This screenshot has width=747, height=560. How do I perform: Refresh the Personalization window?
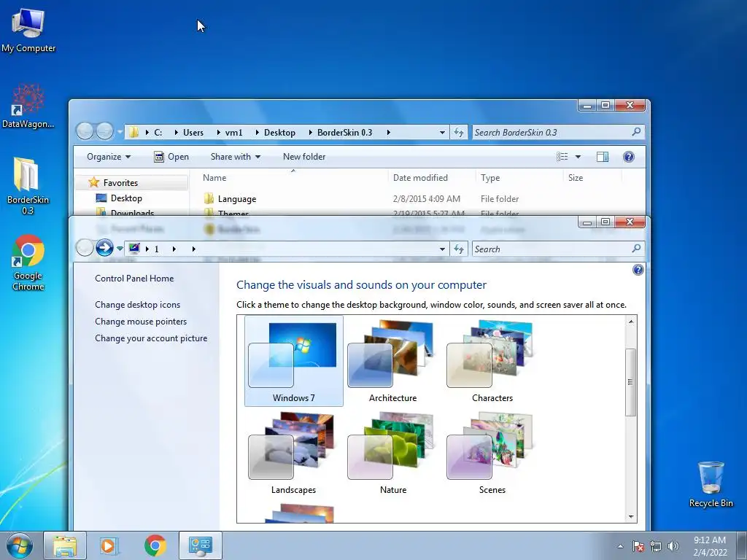(x=459, y=249)
